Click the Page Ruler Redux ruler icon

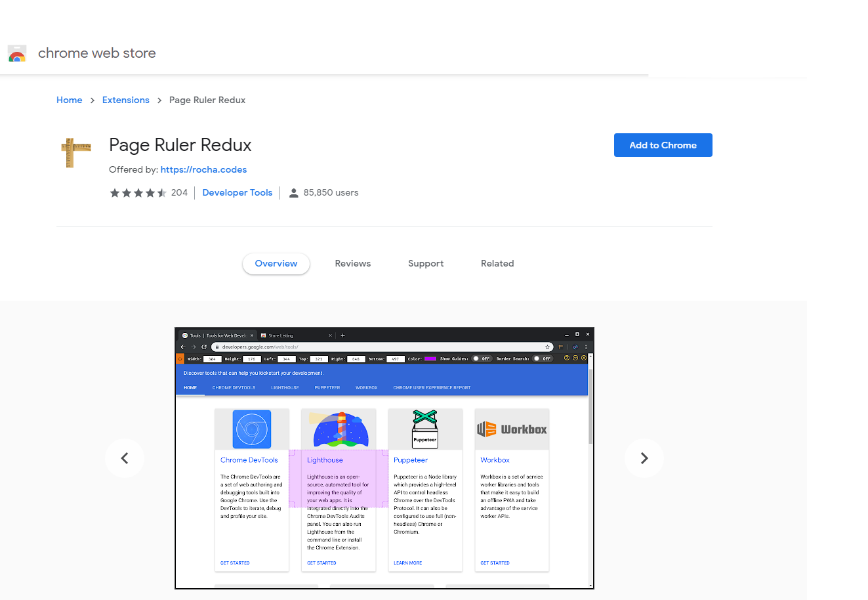tap(76, 152)
